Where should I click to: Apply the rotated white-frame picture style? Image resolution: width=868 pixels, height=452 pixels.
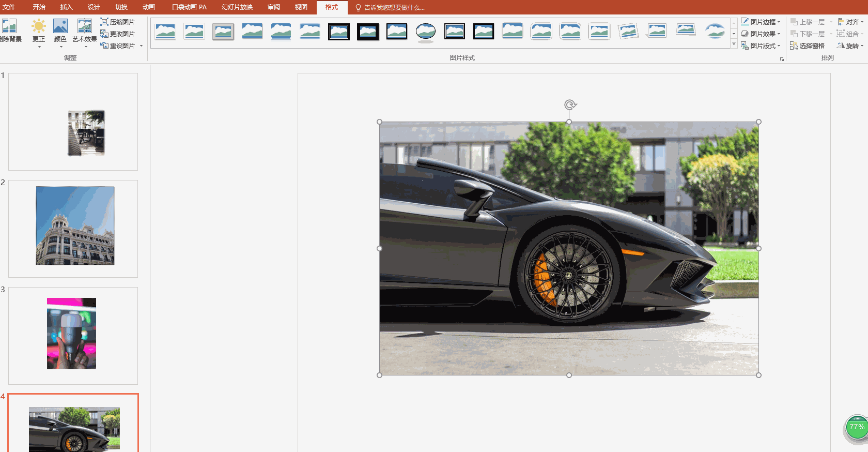pyautogui.click(x=628, y=32)
